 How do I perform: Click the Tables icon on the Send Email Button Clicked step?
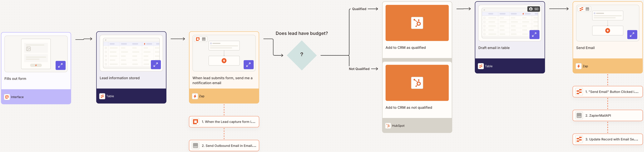[x=580, y=92]
